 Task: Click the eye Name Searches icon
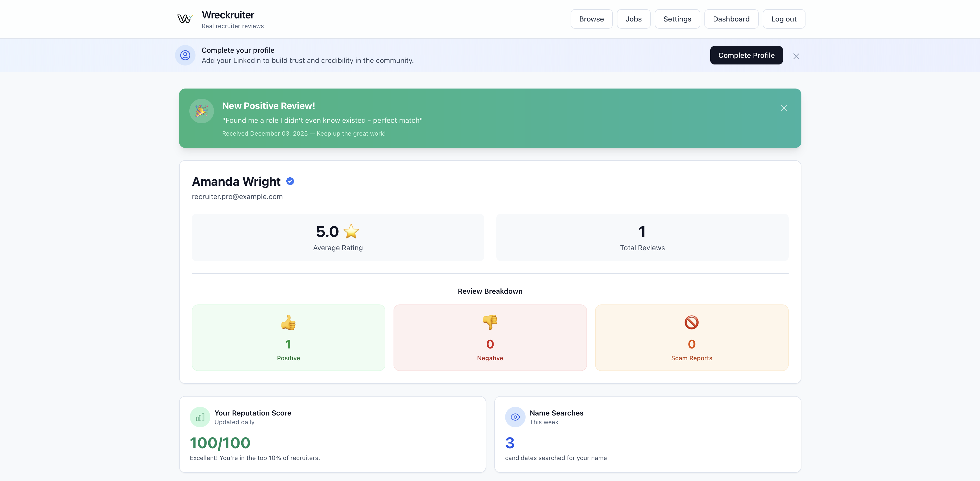(515, 417)
